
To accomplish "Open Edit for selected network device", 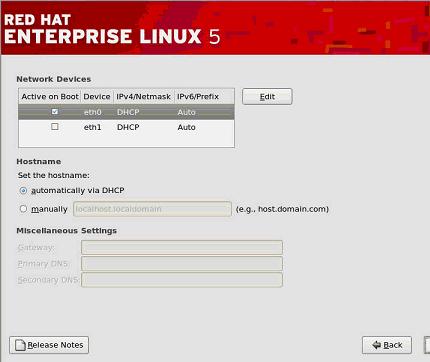I will click(267, 97).
